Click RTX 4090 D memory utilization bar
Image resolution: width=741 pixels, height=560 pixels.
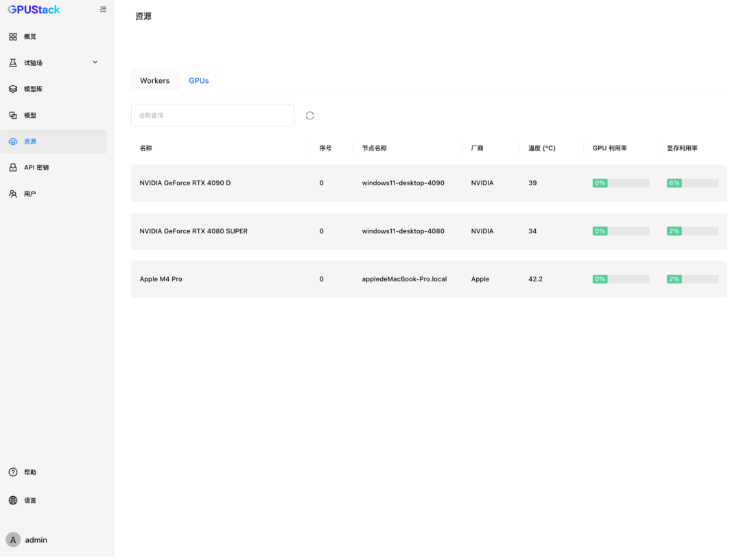click(x=692, y=183)
